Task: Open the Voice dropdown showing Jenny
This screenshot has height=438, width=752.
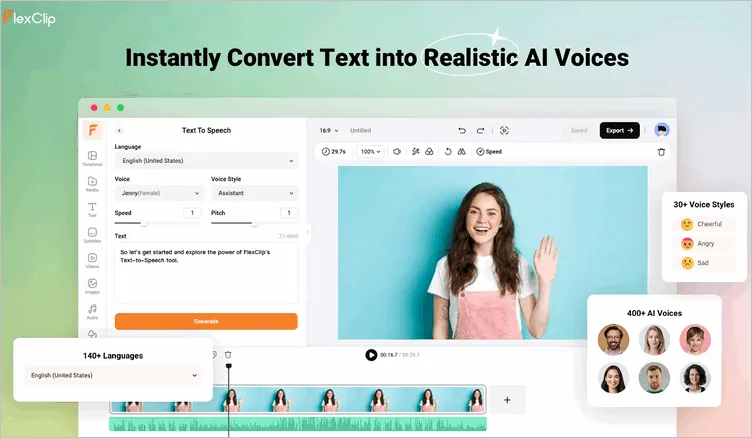Action: 159,193
